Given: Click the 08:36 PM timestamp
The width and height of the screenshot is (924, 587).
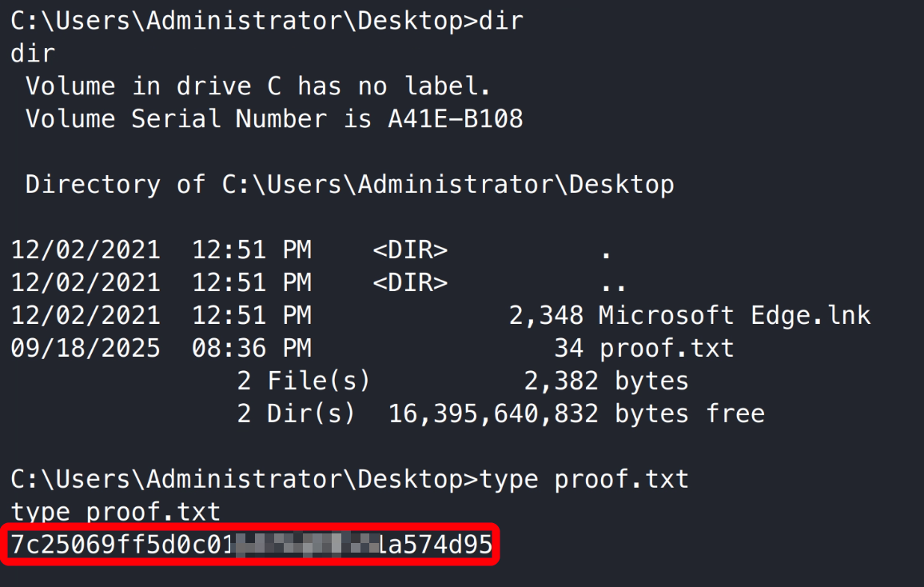Looking at the screenshot, I should pyautogui.click(x=252, y=349).
